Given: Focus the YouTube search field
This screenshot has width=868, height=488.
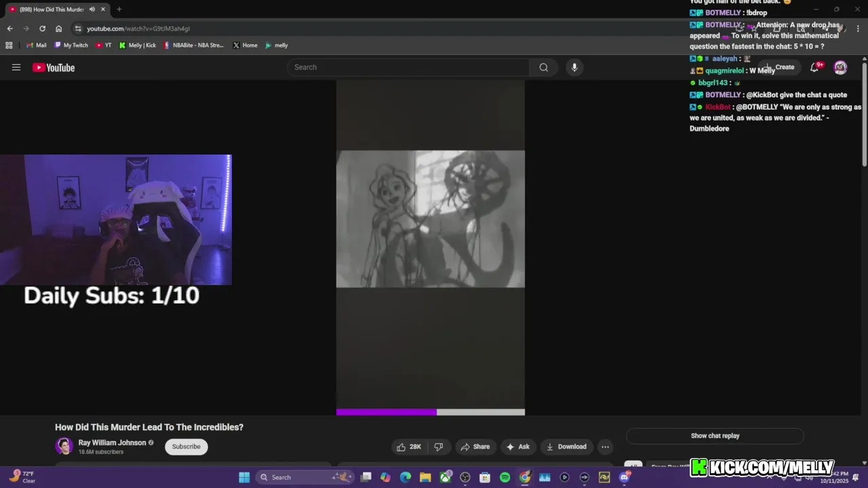Looking at the screenshot, I should click(x=408, y=67).
